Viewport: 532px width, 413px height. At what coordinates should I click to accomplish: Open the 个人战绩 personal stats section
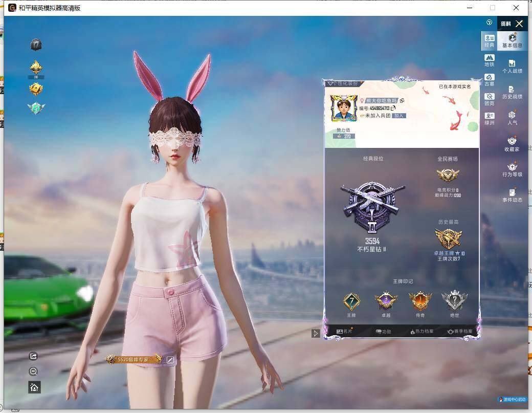click(x=512, y=67)
